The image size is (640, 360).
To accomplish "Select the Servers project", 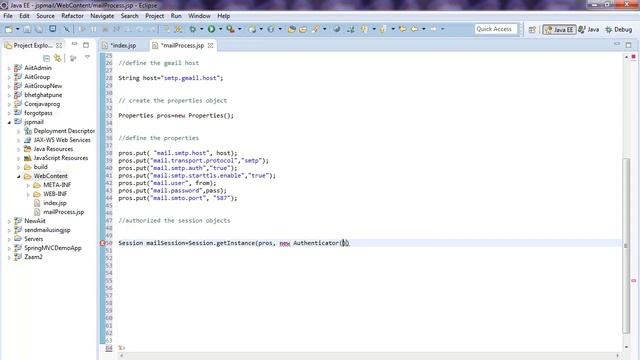I will tap(33, 239).
